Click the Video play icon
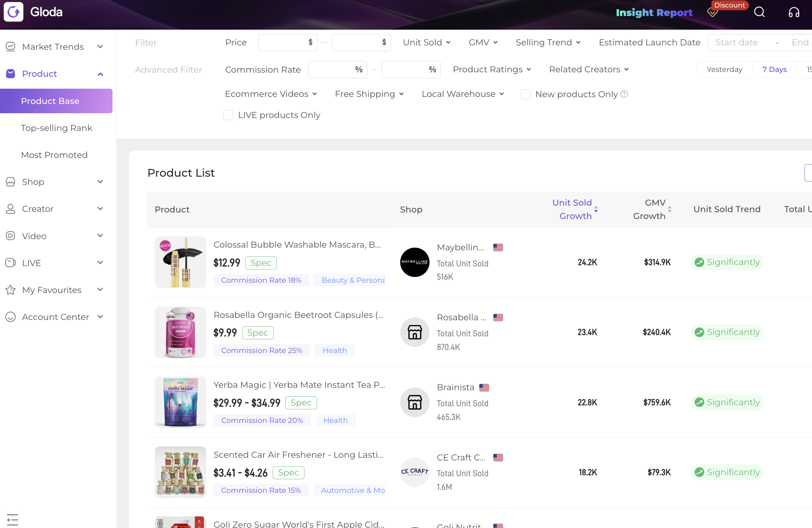812x528 pixels. pyautogui.click(x=11, y=236)
